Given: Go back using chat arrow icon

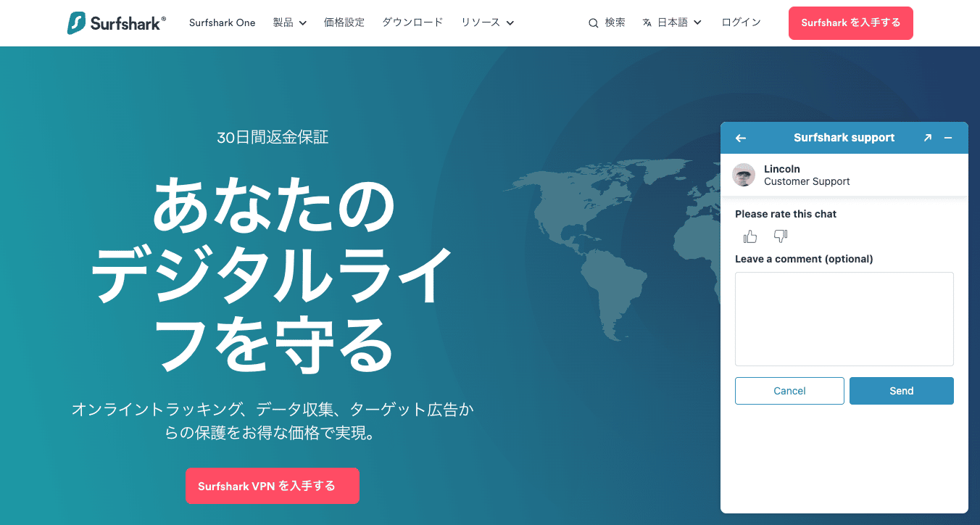Looking at the screenshot, I should [740, 138].
